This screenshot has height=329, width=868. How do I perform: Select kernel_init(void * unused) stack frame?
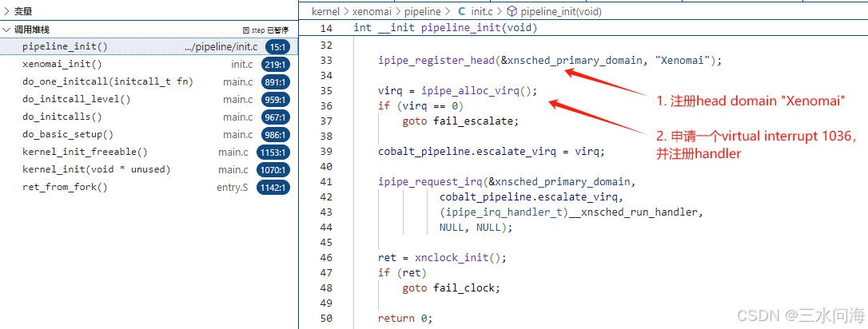tap(149, 170)
